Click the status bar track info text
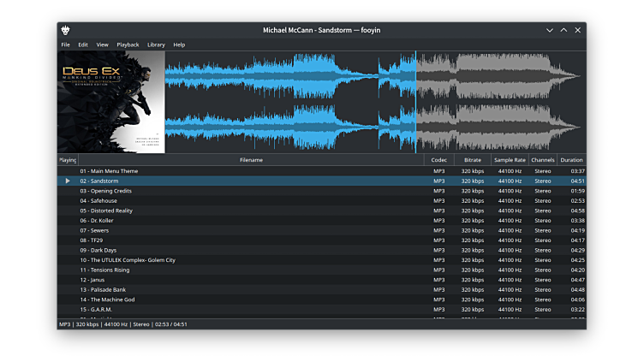 (122, 324)
